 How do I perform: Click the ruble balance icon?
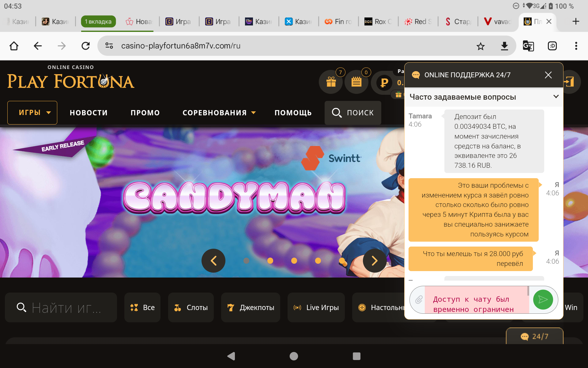384,82
